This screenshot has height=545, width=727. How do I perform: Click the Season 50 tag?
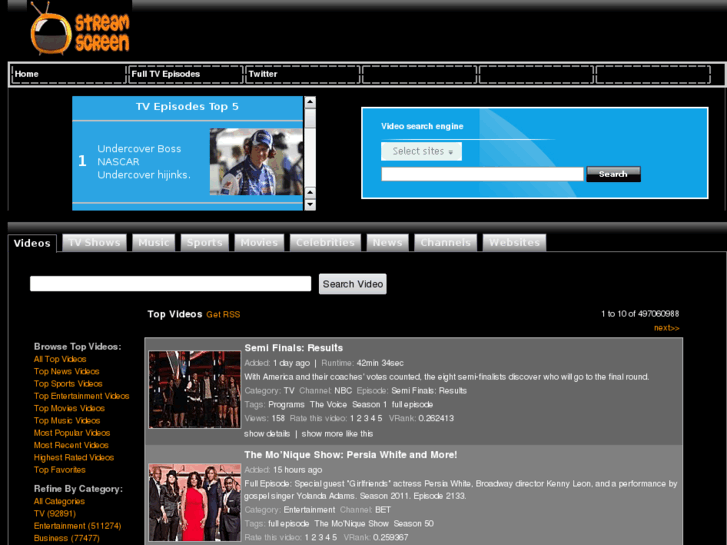(x=414, y=524)
